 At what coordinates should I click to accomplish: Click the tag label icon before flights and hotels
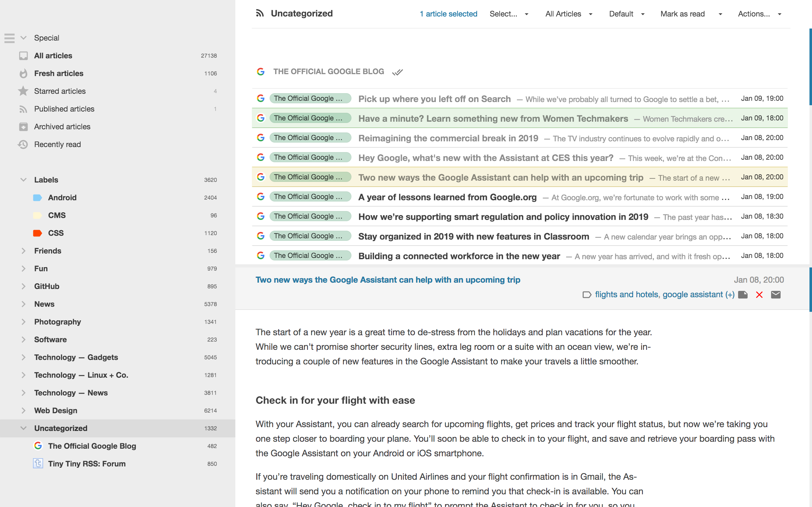pos(587,295)
